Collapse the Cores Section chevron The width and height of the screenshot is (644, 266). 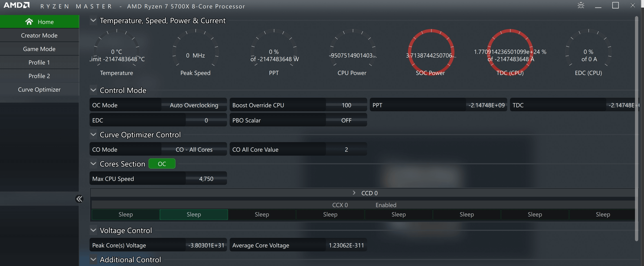coord(93,164)
